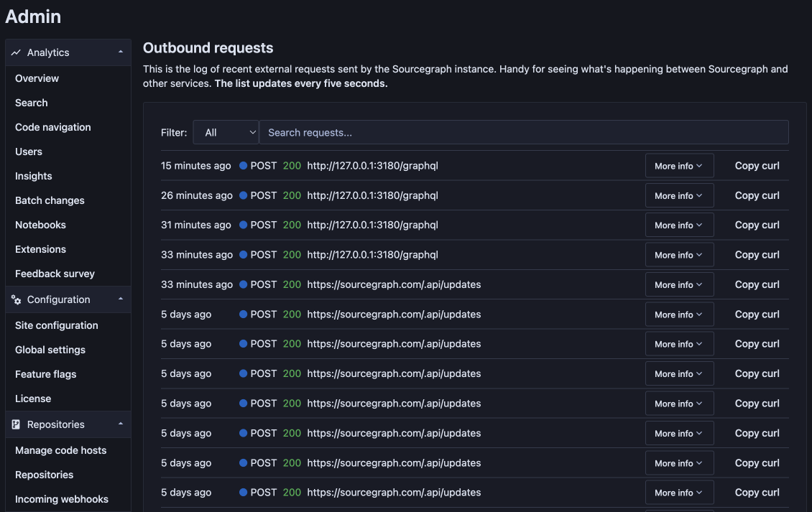Copy curl for 15 minutes ago request
Viewport: 812px width, 512px height.
(757, 166)
